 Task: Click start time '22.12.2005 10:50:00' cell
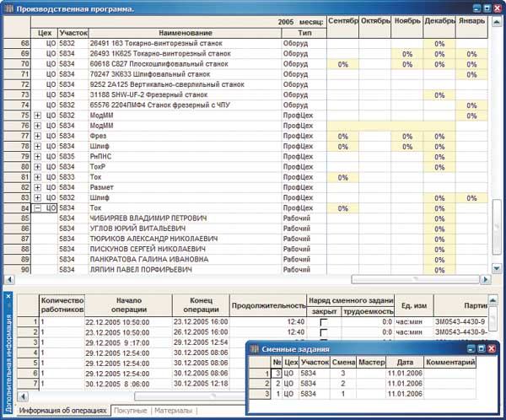(128, 322)
